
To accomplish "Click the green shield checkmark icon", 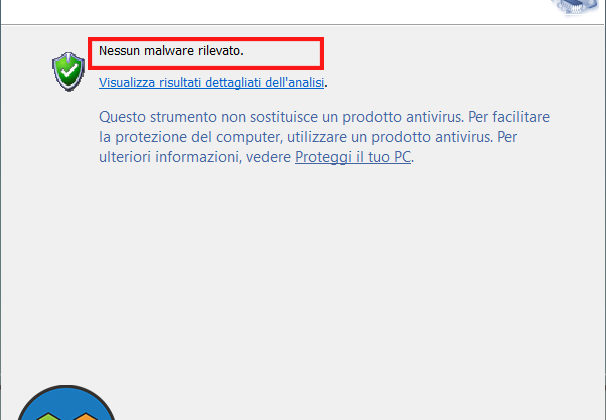I will (x=68, y=71).
